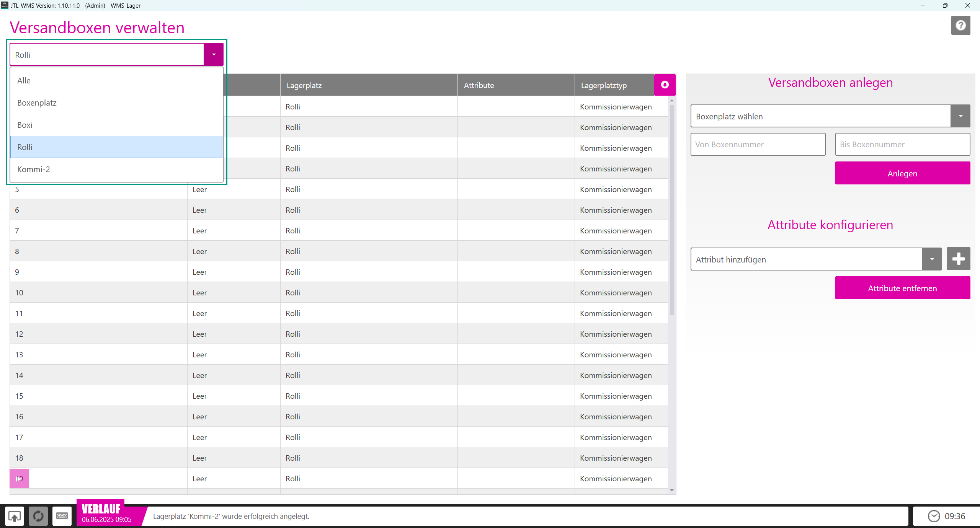Click the refresh icon in bottom bar
Image resolution: width=980 pixels, height=528 pixels.
[x=38, y=516]
